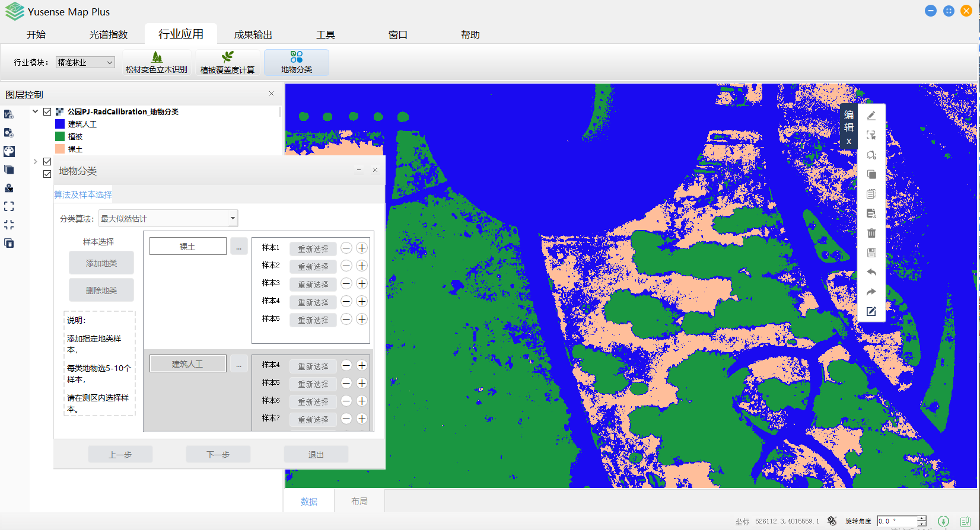Image resolution: width=980 pixels, height=530 pixels.
Task: Click the pencil draw icon in edit toolbar
Action: pos(871,116)
